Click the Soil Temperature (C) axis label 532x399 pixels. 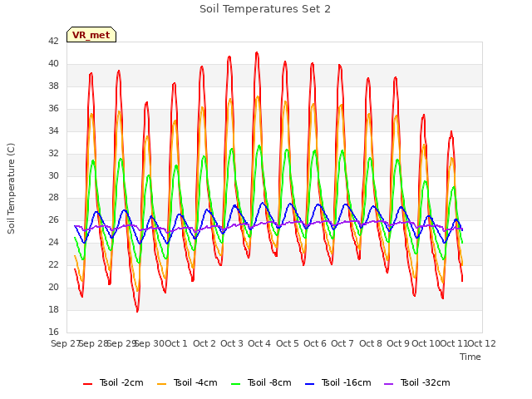click(11, 189)
